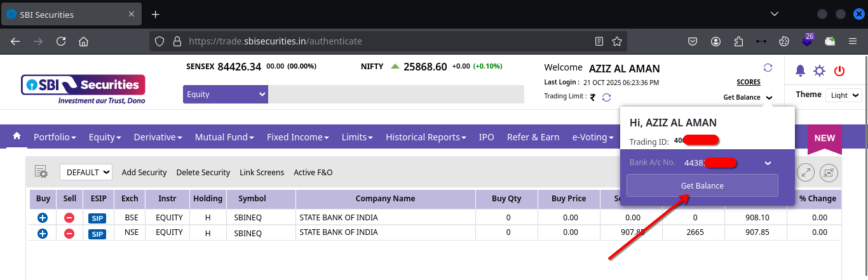Click the blue Buy plus icon for BSE row

(x=43, y=218)
